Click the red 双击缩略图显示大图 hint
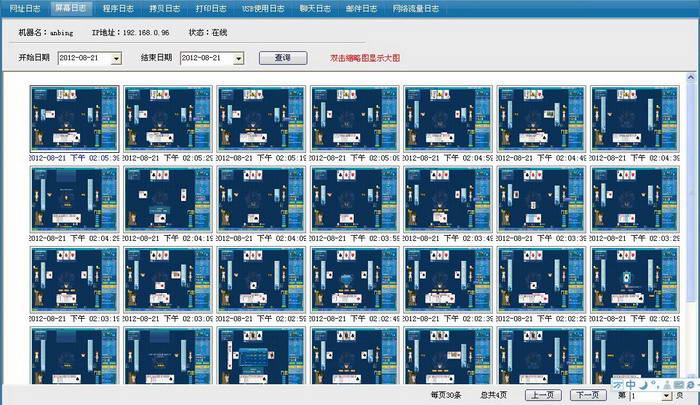Viewport: 700px width, 405px height. pyautogui.click(x=365, y=58)
